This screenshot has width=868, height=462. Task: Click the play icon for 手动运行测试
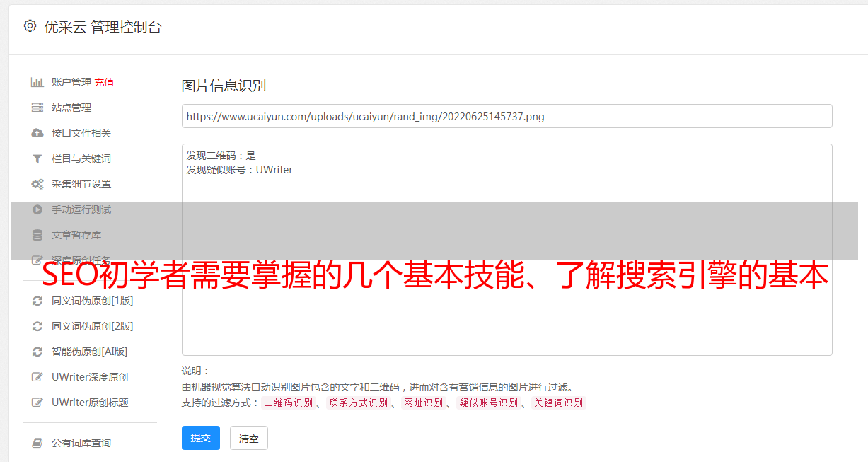pos(37,209)
